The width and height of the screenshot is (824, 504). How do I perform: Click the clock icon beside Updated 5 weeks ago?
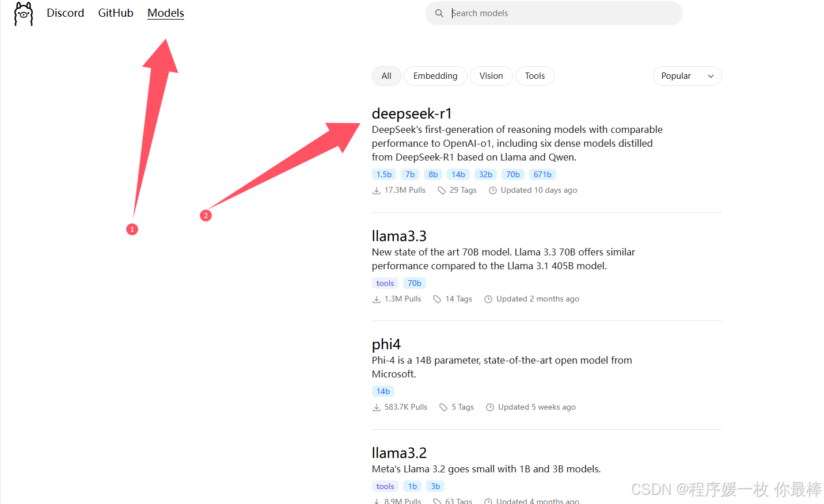point(490,407)
